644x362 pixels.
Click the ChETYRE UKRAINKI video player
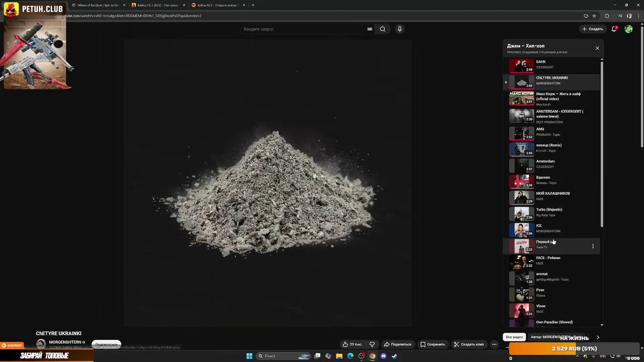(x=268, y=184)
